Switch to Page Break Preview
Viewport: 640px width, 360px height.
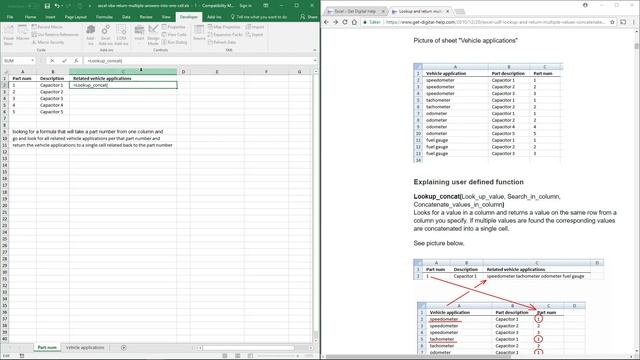(x=250, y=356)
